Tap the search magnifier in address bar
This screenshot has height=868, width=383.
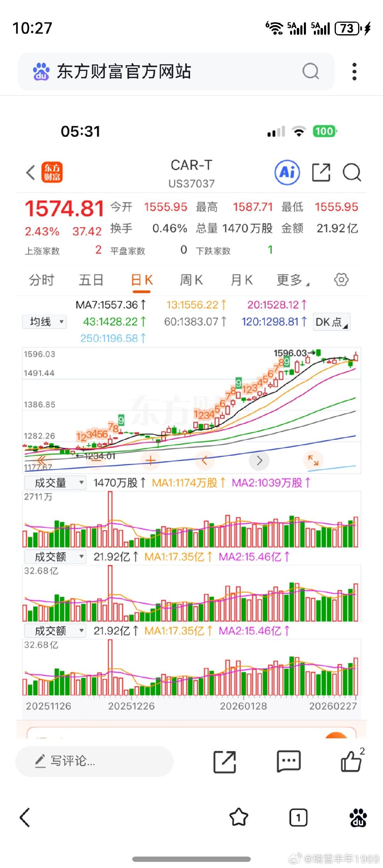coord(311,71)
